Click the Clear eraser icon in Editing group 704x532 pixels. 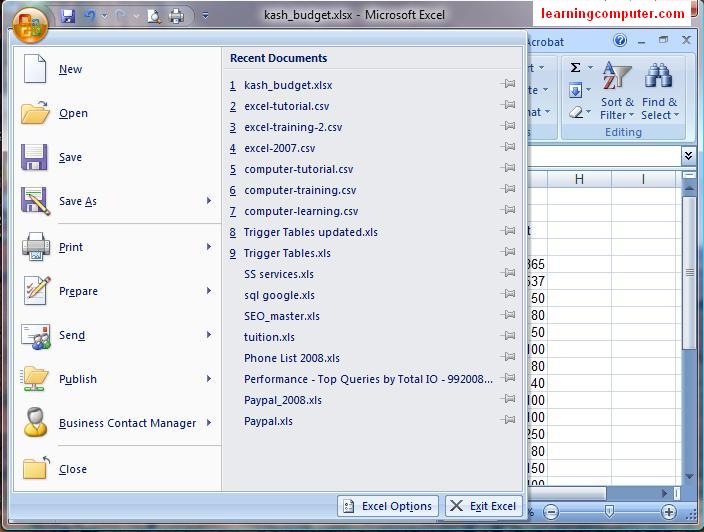(x=576, y=112)
